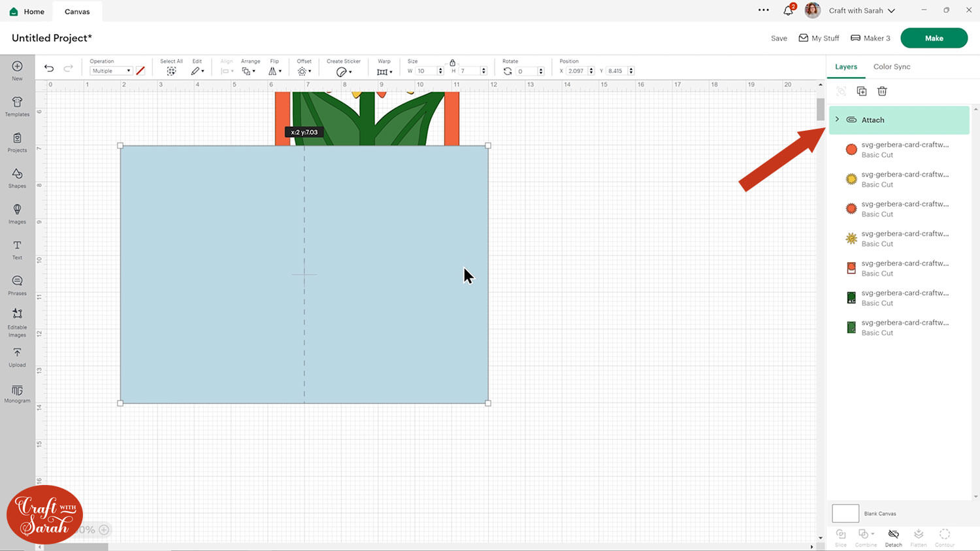Open the Shapes tool in sidebar
Image resolution: width=980 pixels, height=551 pixels.
(17, 177)
